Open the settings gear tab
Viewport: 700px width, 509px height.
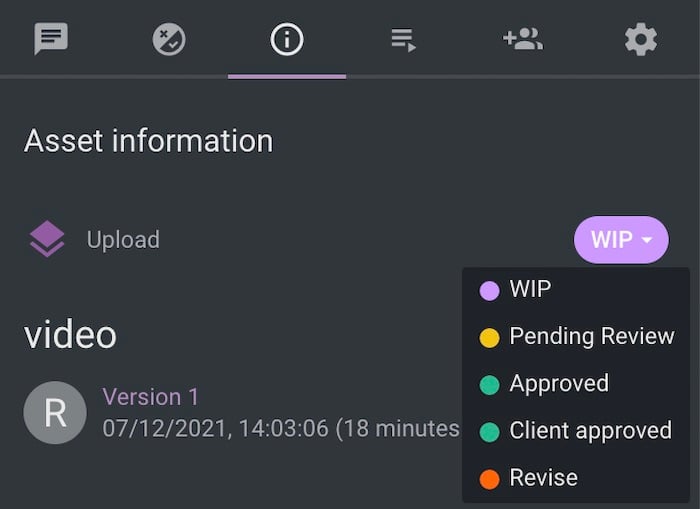641,39
